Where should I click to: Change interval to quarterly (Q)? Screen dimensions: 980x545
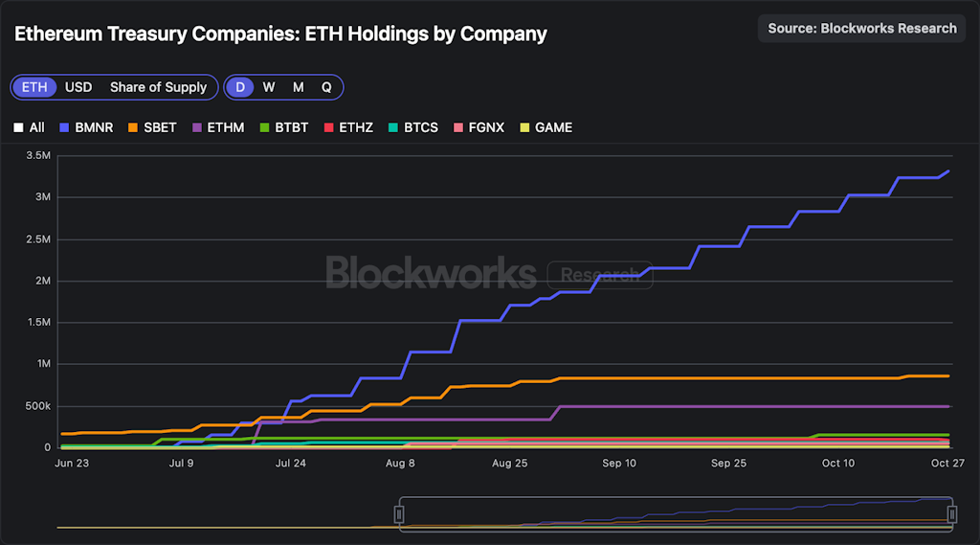326,87
